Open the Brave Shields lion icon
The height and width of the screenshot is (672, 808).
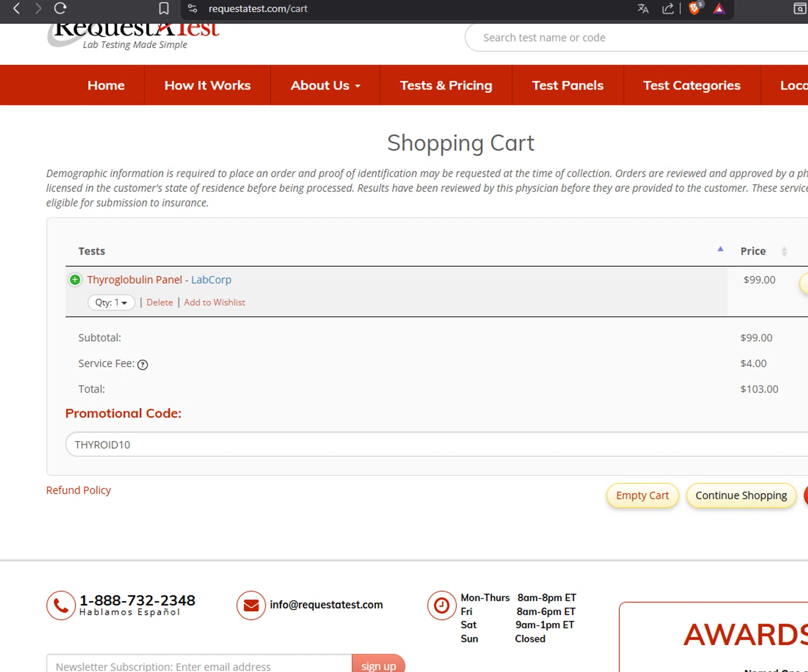[695, 8]
